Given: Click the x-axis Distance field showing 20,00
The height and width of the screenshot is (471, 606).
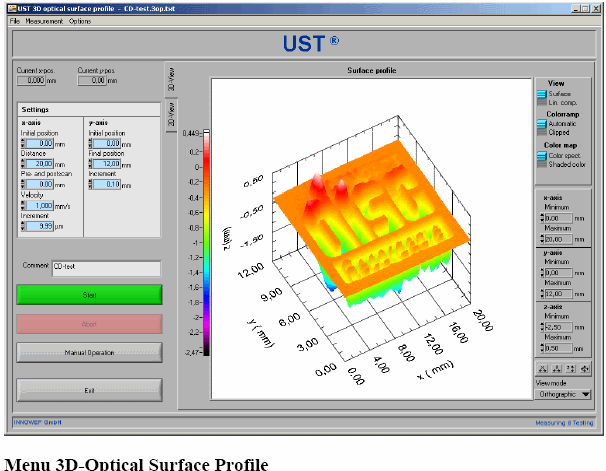Looking at the screenshot, I should [x=40, y=164].
